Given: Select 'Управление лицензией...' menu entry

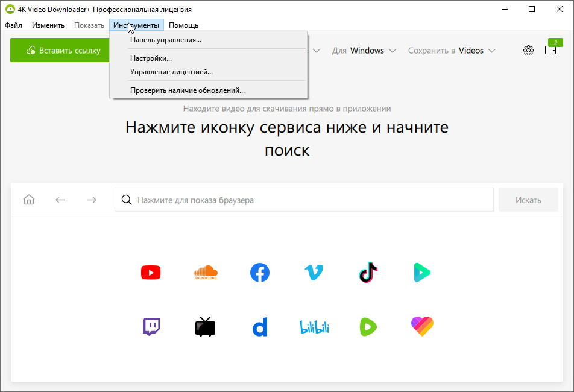Looking at the screenshot, I should [208, 72].
